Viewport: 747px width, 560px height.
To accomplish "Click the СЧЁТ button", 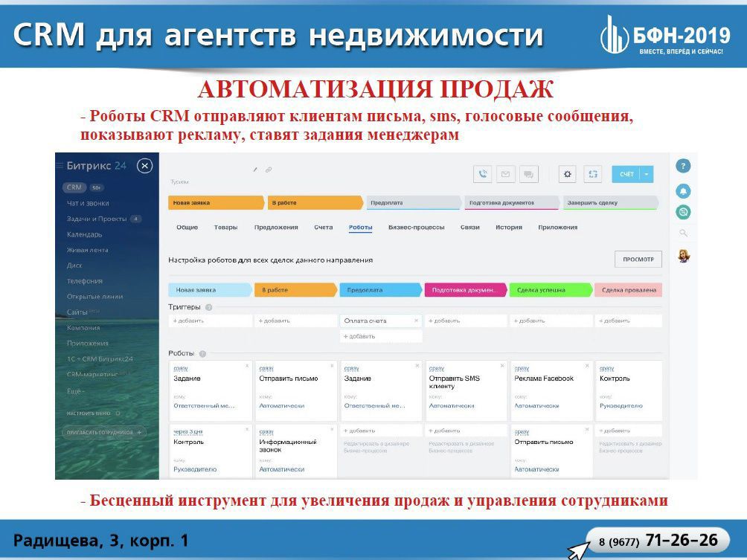I will click(626, 174).
